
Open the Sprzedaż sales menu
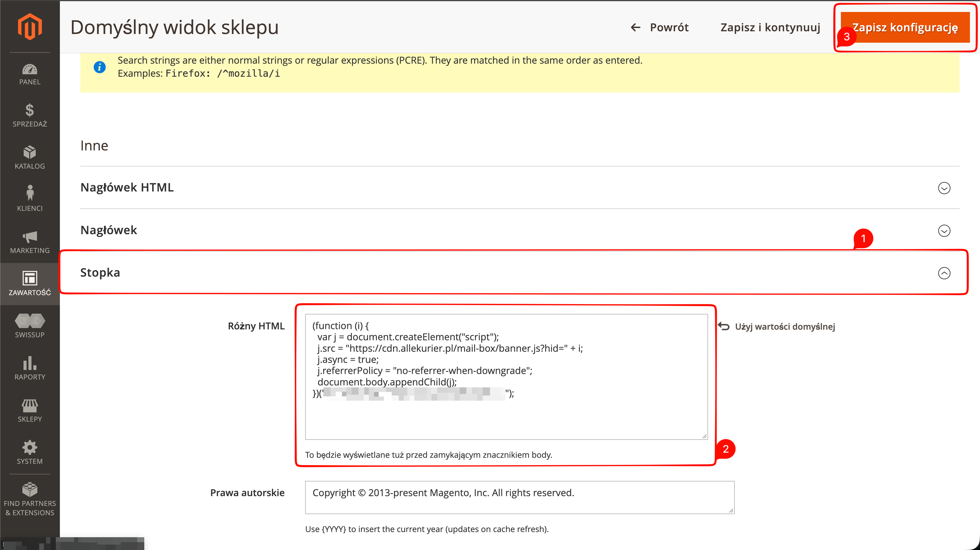(30, 116)
